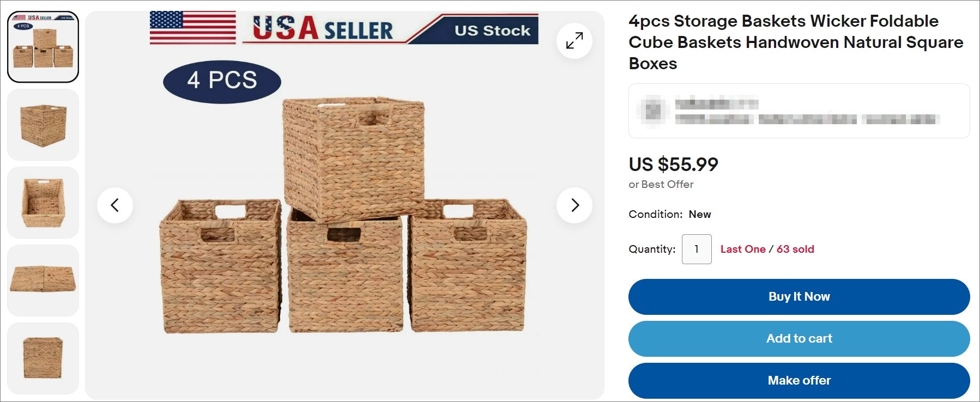Select the tilted basket interior thumbnail

tap(43, 203)
